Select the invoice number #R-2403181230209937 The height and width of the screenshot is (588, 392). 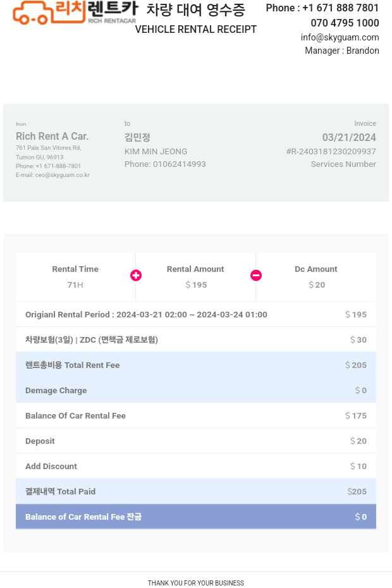coord(331,152)
